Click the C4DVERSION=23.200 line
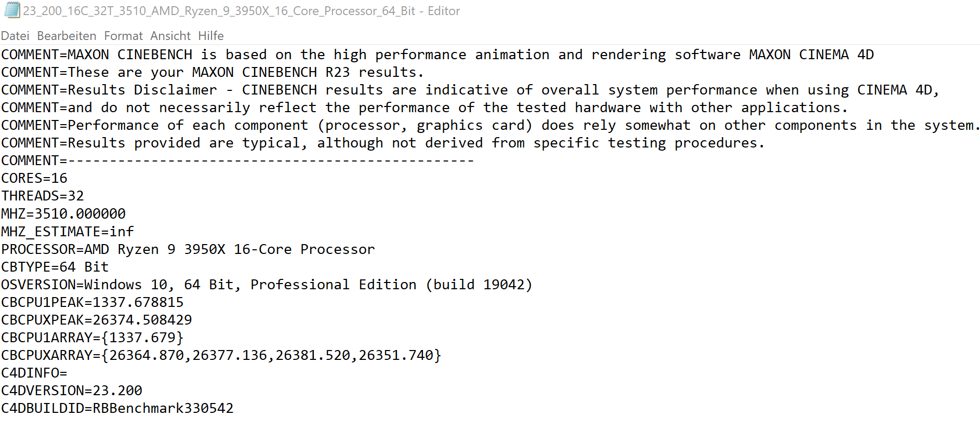 pyautogui.click(x=72, y=391)
